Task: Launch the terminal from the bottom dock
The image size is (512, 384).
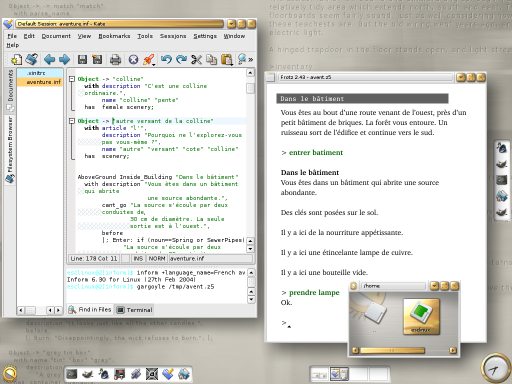Action: 71,374
